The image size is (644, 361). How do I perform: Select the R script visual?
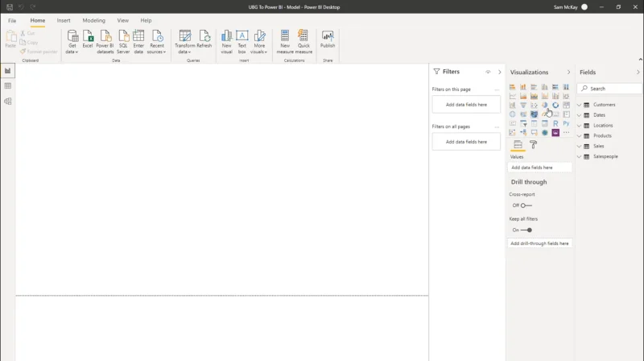pyautogui.click(x=555, y=123)
